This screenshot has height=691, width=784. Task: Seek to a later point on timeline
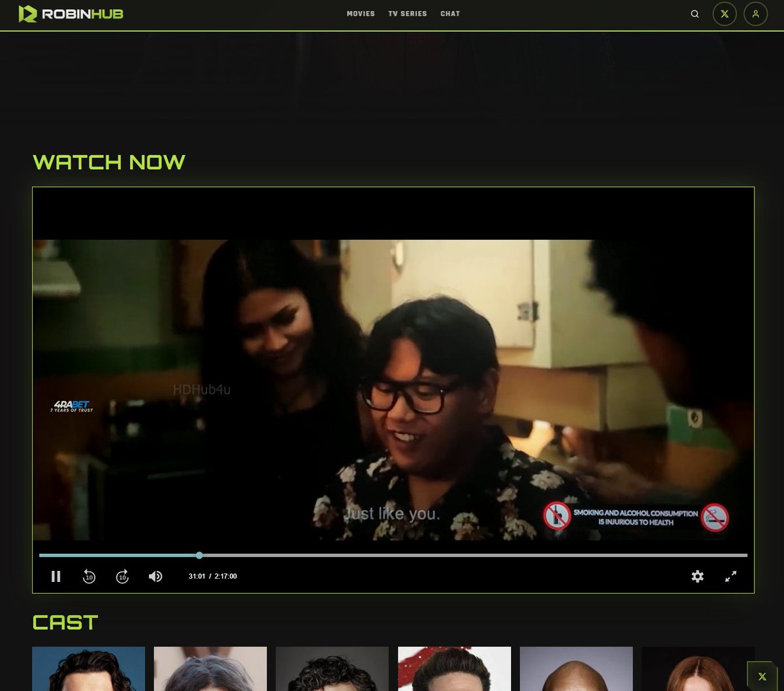coord(474,555)
